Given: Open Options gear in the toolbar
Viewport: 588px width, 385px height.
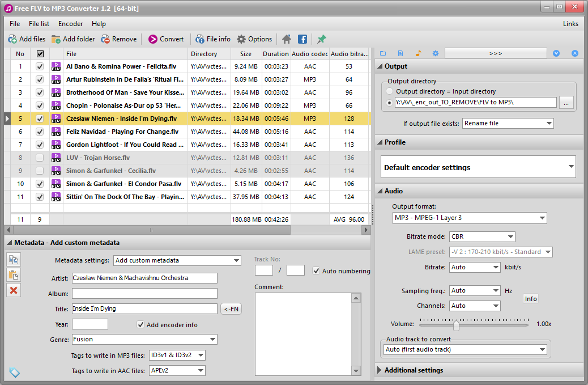Looking at the screenshot, I should click(x=241, y=39).
